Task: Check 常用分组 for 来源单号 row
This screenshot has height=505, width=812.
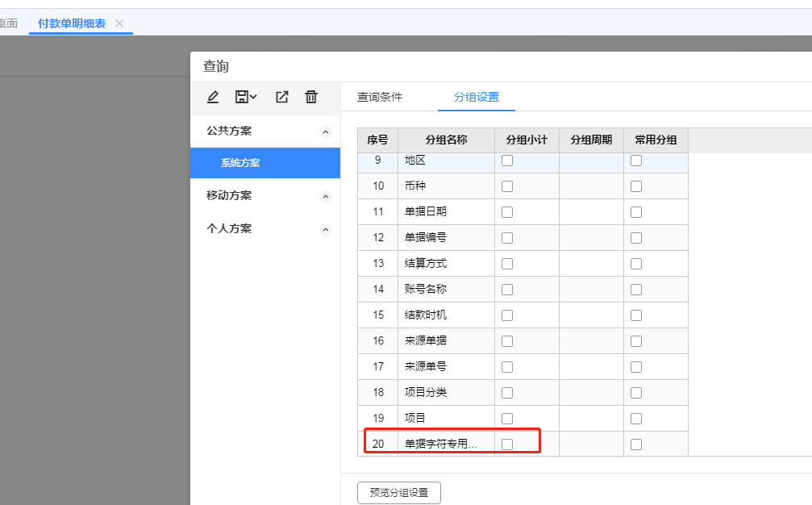Action: 636,367
